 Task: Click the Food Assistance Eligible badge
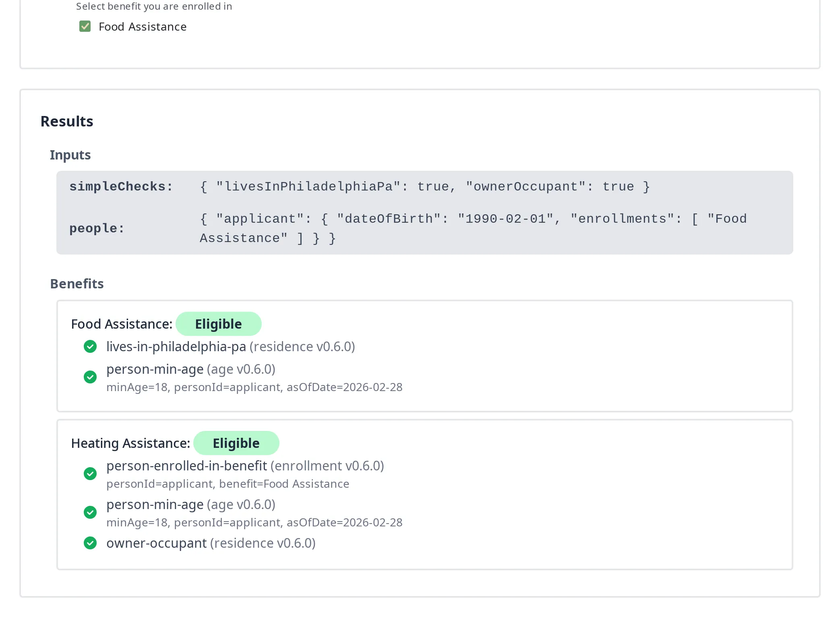(x=218, y=324)
